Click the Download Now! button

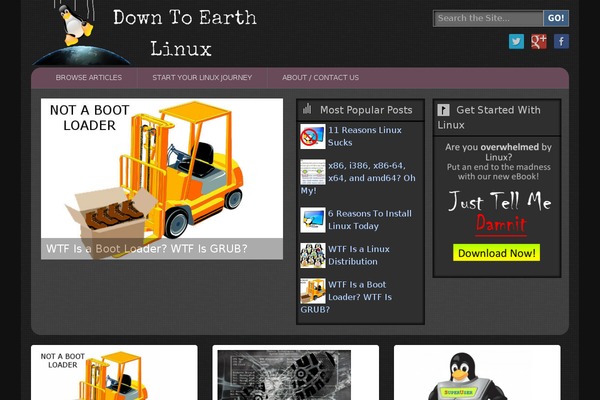point(496,253)
